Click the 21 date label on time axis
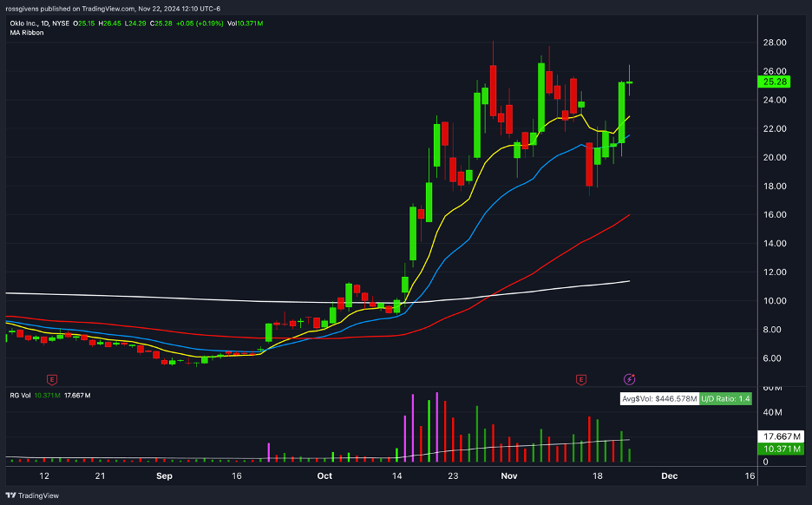This screenshot has height=505, width=812. [101, 476]
